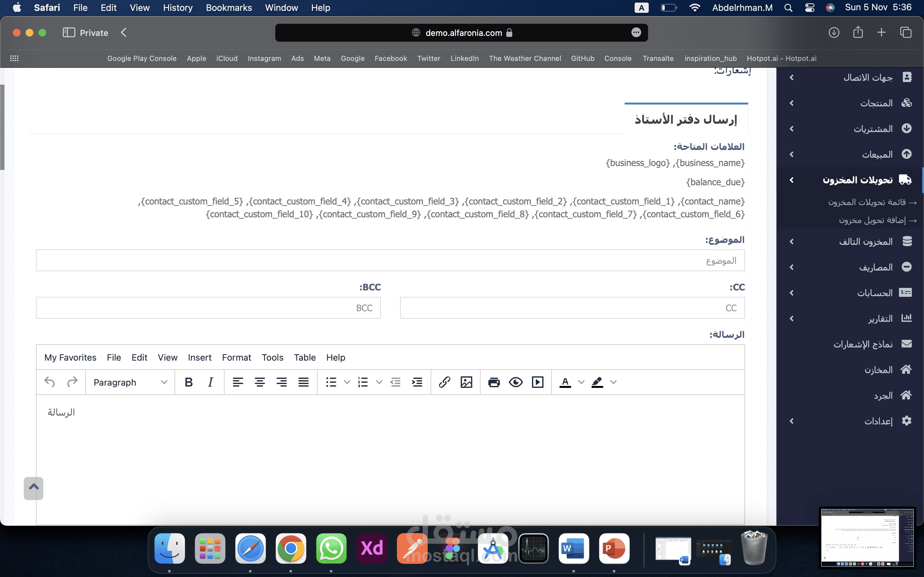
Task: Open text color dropdown arrow
Action: tap(581, 382)
